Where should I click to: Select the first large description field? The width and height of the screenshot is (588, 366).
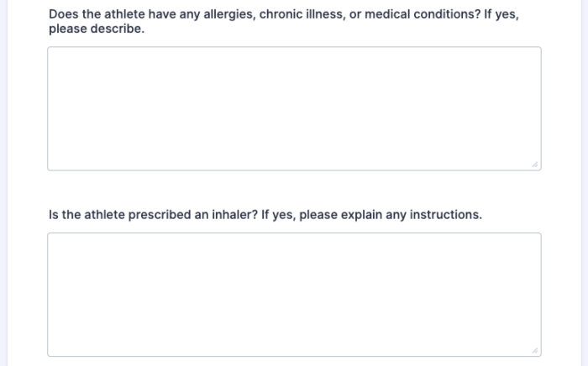pyautogui.click(x=294, y=108)
